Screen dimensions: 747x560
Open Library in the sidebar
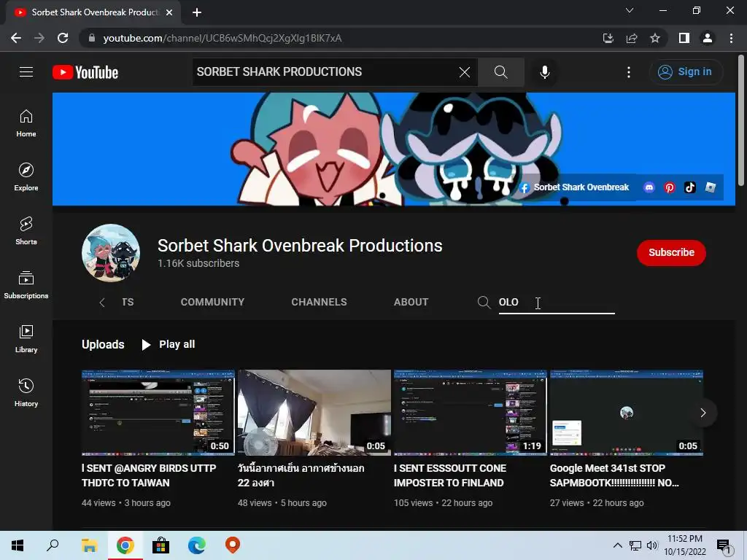coord(26,338)
